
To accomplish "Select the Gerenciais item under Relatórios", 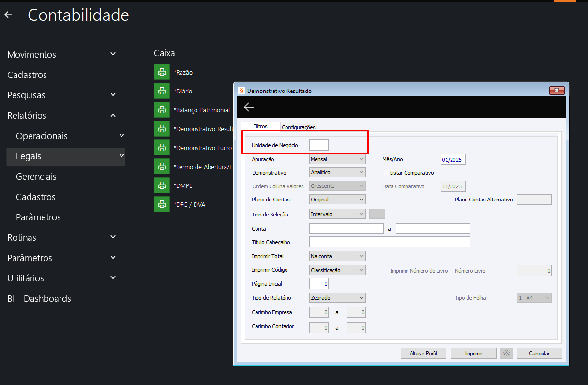I will (36, 177).
